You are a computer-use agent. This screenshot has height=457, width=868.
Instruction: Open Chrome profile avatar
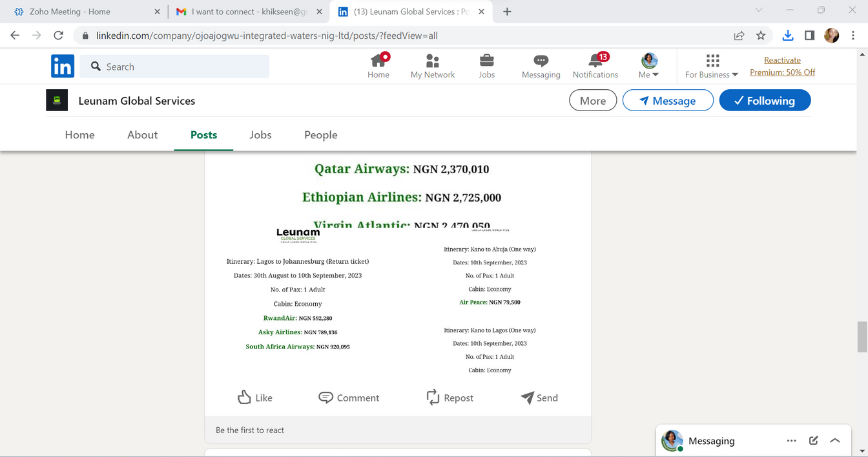coord(831,36)
